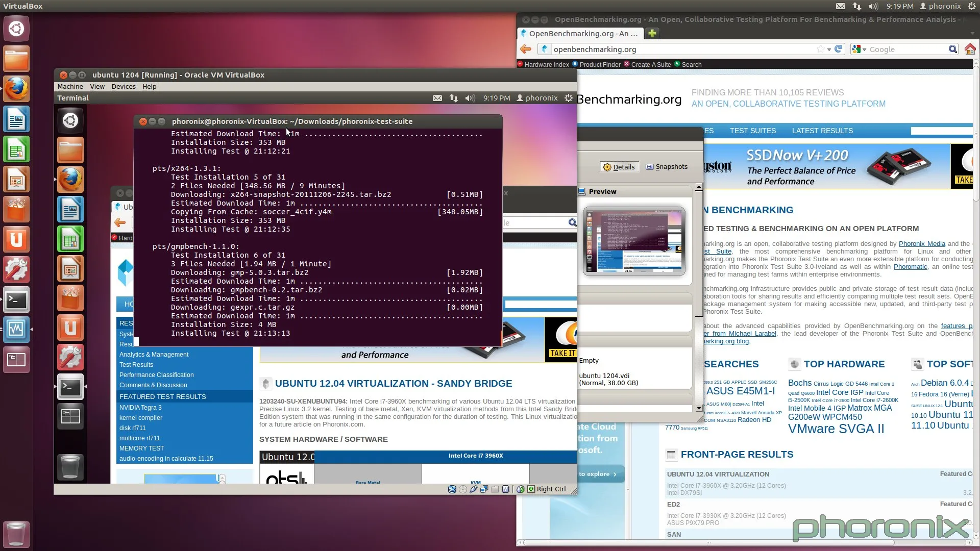Select the OpenBenchmarking.org tab in host Firefox
The image size is (980, 551).
tap(580, 33)
